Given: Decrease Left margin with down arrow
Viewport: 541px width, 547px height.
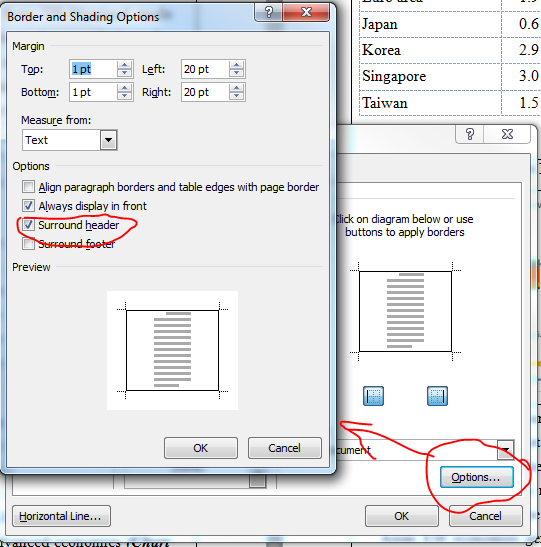Looking at the screenshot, I should click(x=236, y=73).
